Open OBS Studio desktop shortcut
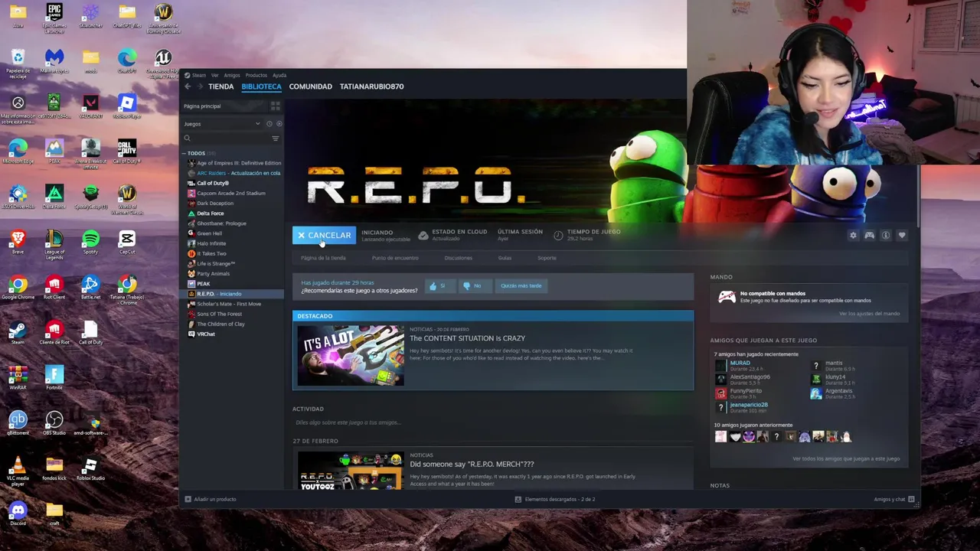The width and height of the screenshot is (980, 551). (54, 423)
